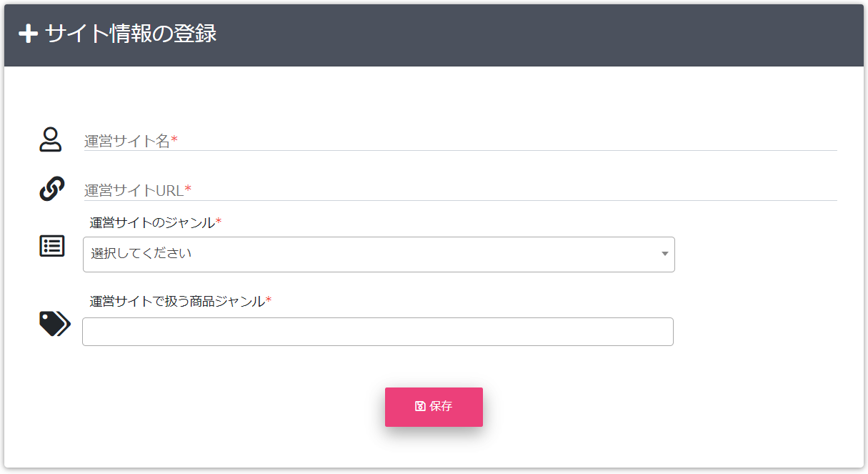Expand the genre dropdown arrow
The height and width of the screenshot is (474, 868).
[665, 254]
